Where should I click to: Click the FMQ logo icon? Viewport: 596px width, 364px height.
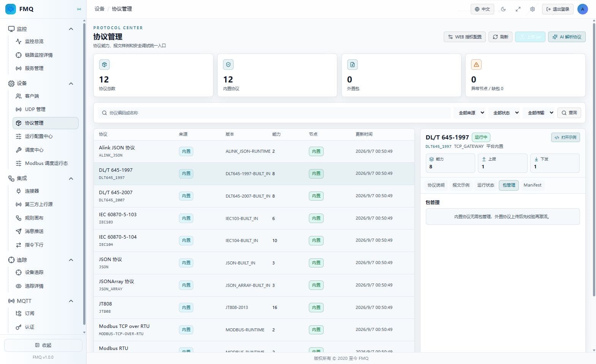11,9
